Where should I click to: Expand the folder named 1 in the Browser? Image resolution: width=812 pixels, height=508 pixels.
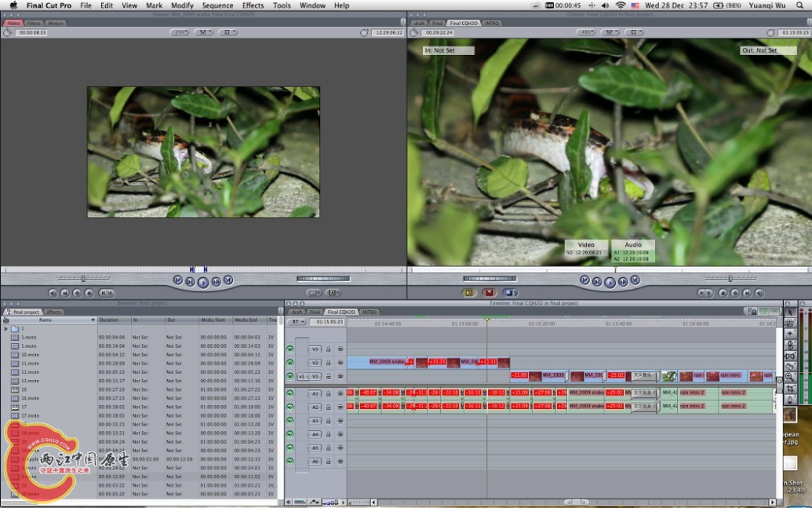[5, 329]
